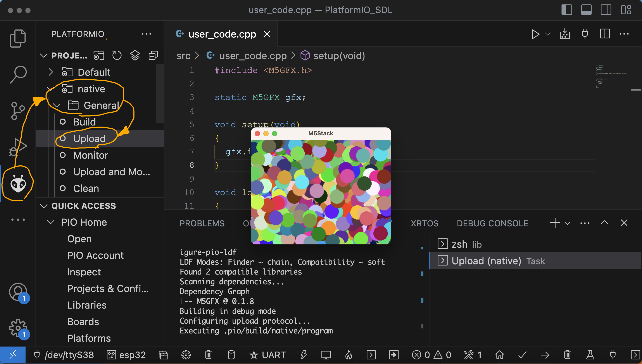Viewport: 642px width, 364px height.
Task: Open the PlatformIO alien icon in activity bar
Action: point(18,184)
